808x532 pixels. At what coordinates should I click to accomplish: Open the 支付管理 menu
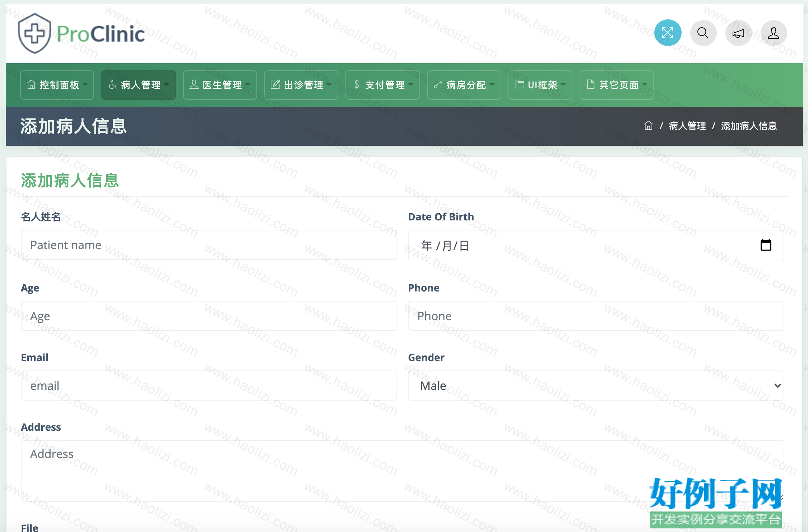click(x=382, y=85)
